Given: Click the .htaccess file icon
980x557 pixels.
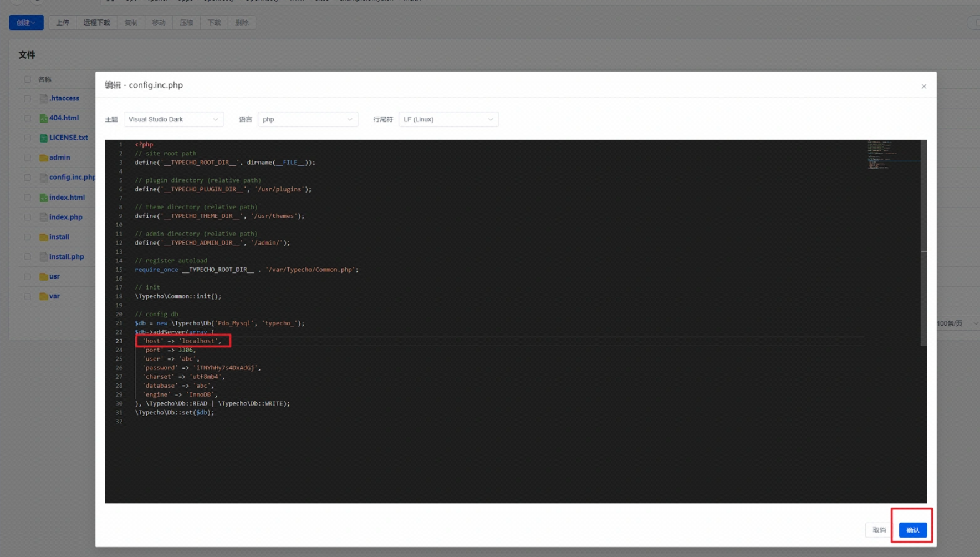Looking at the screenshot, I should click(43, 99).
